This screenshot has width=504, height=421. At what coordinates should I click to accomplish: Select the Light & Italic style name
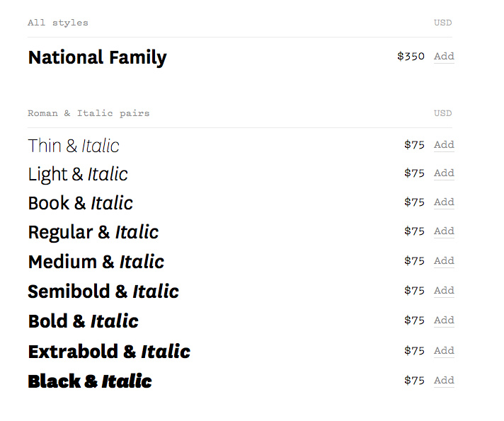click(x=78, y=174)
